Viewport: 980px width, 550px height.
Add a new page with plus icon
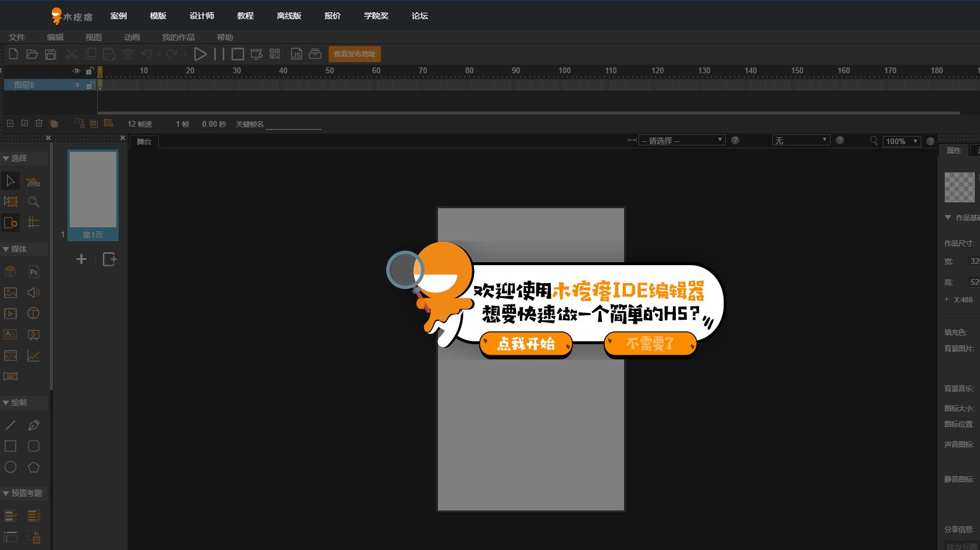[81, 259]
